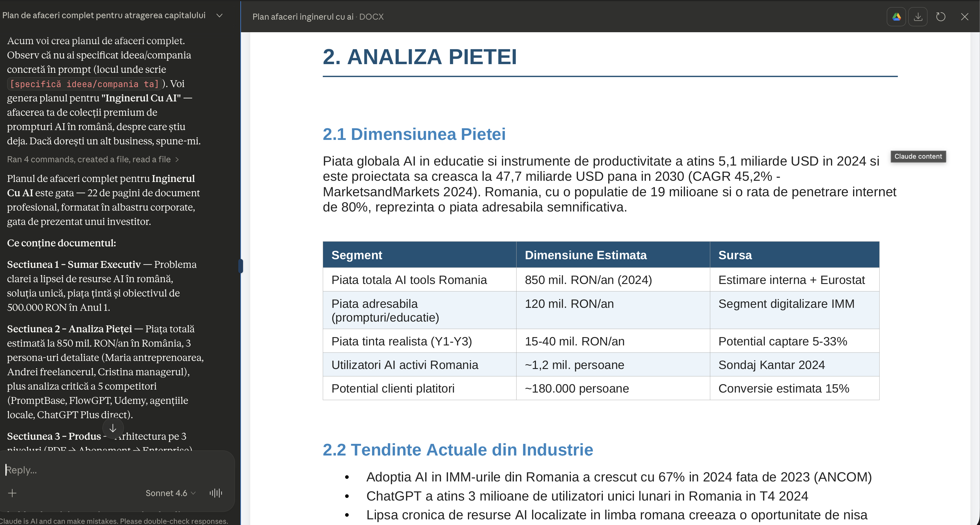Click 'Plan afaceri inginerul cu ai' file title
980x525 pixels.
point(303,17)
